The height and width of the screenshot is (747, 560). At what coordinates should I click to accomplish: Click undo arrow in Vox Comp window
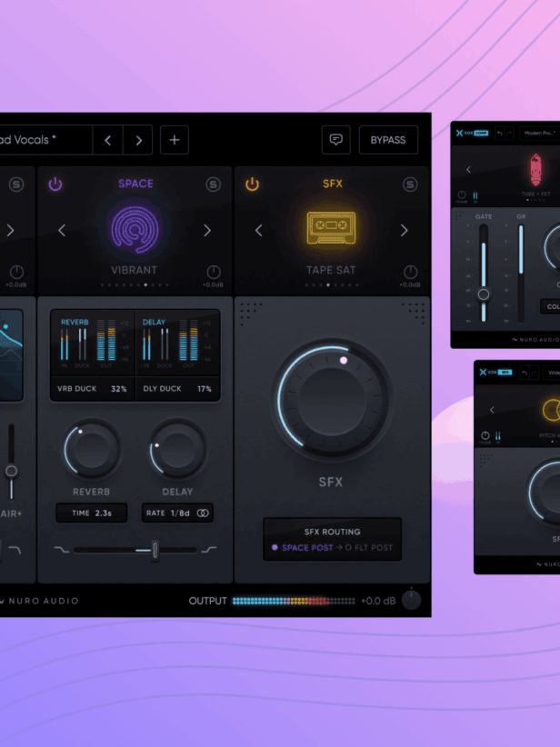(499, 134)
